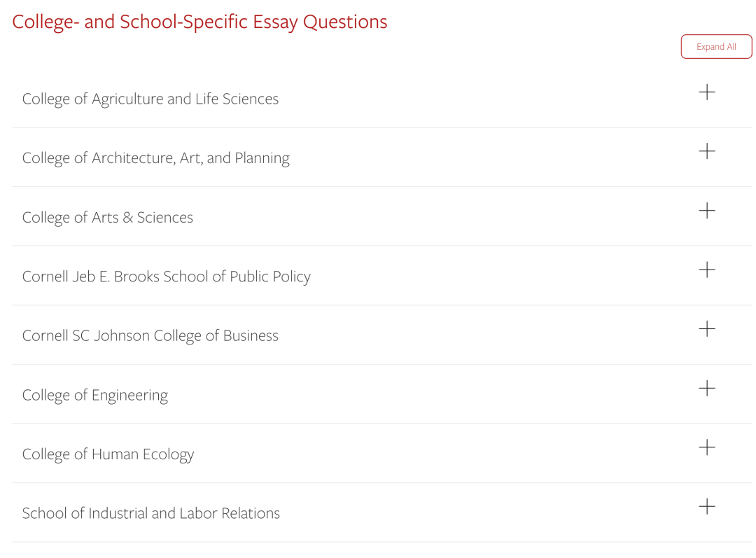Viewport: 756px width, 558px height.
Task: Select the College of Agriculture and Life Sciences title
Action: [x=150, y=99]
